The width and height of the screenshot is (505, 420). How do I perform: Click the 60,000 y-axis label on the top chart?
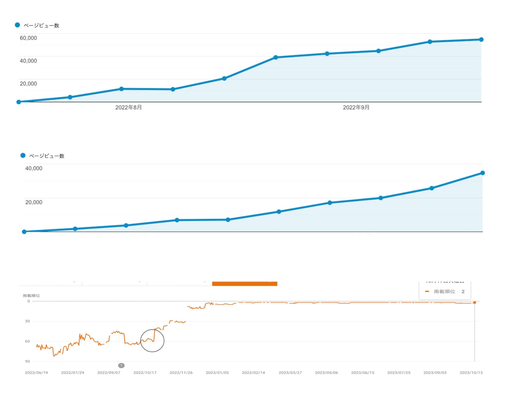click(29, 38)
